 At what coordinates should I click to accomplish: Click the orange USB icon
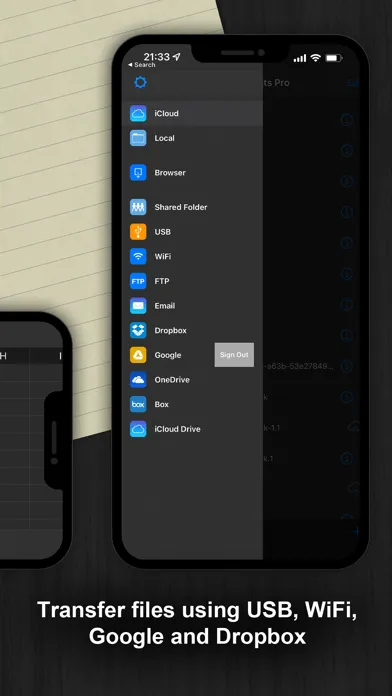[138, 232]
